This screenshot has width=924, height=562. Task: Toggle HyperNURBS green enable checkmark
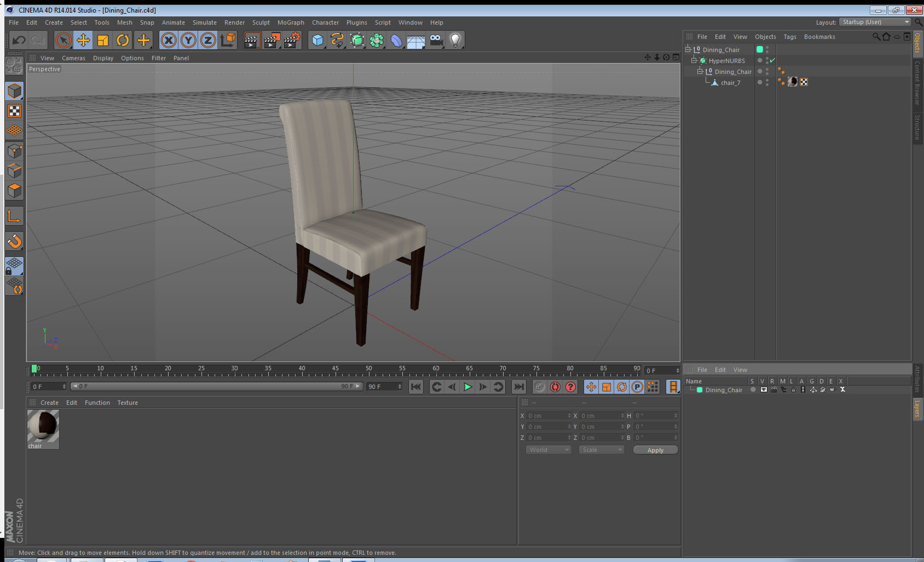772,61
